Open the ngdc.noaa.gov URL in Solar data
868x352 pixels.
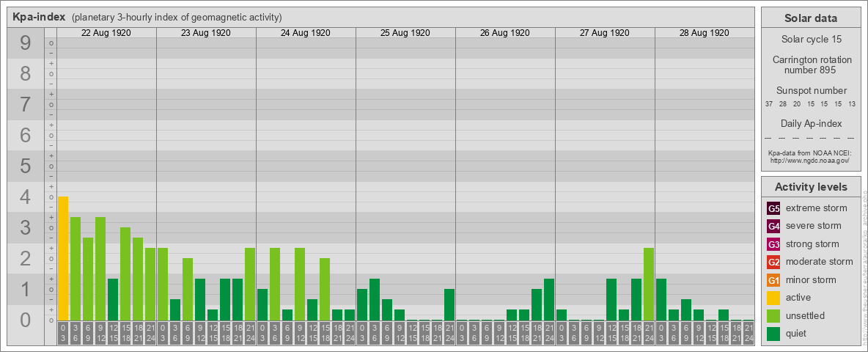click(809, 160)
